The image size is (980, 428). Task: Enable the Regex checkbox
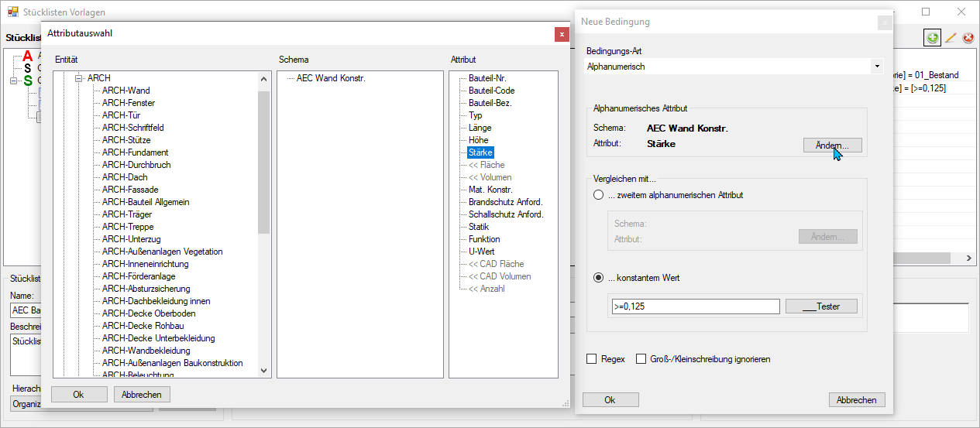592,359
